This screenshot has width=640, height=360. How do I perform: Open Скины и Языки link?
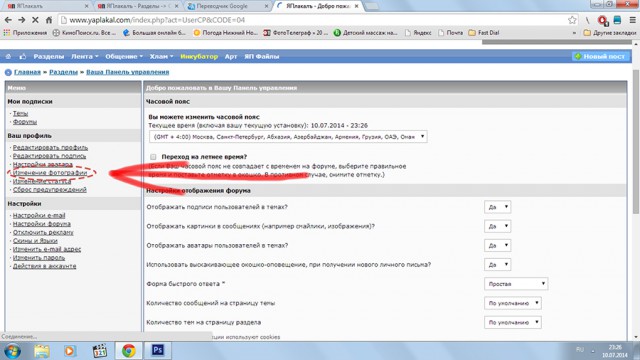35,241
